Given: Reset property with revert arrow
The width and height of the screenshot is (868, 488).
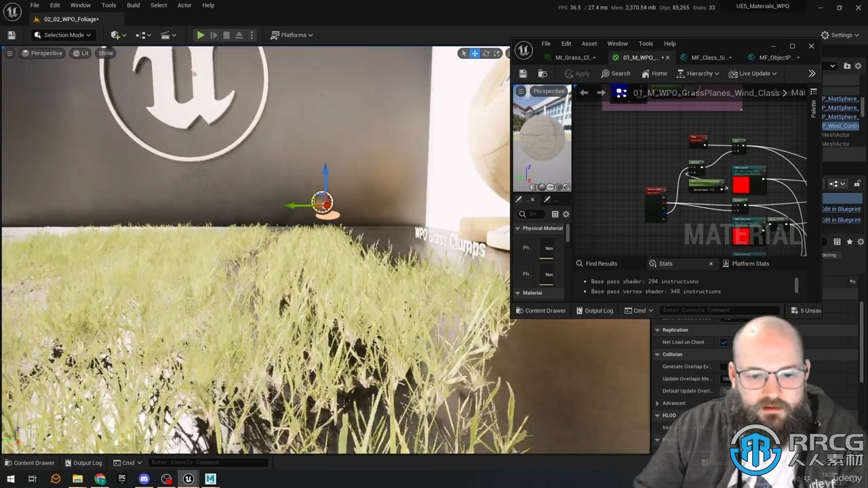Looking at the screenshot, I should (852, 281).
